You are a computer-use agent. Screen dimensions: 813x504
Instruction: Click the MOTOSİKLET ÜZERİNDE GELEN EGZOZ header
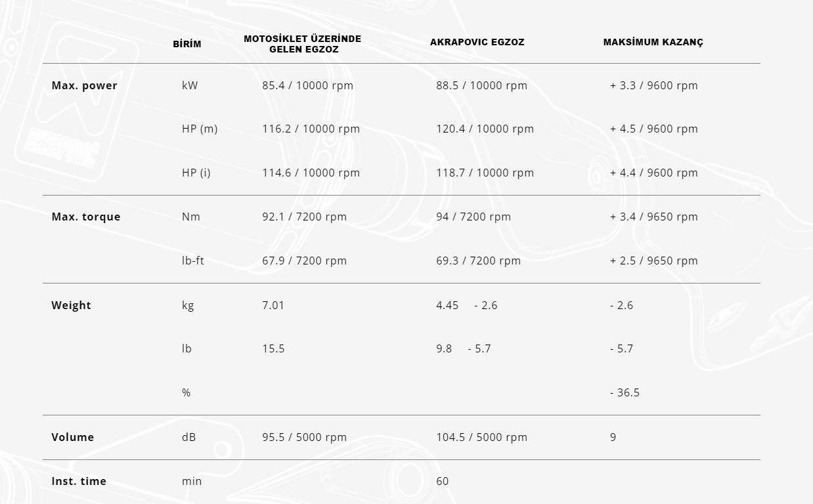[x=302, y=44]
